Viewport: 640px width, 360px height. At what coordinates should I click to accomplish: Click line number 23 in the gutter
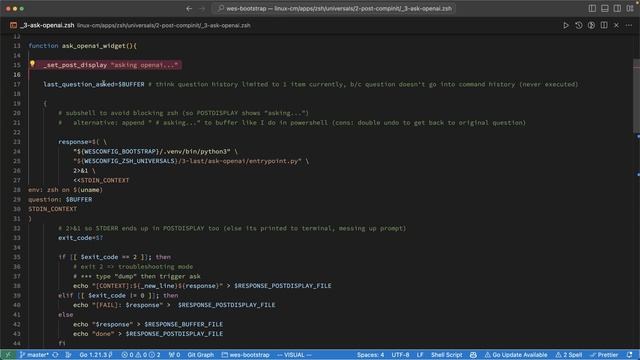click(x=16, y=142)
